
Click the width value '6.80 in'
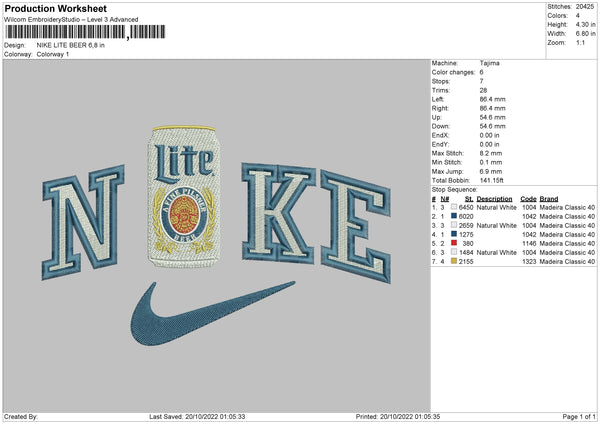(x=585, y=34)
